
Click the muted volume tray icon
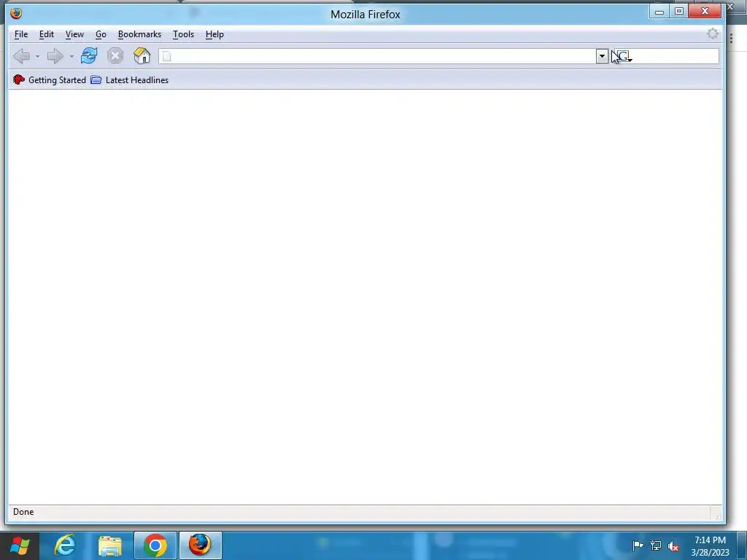[673, 545]
